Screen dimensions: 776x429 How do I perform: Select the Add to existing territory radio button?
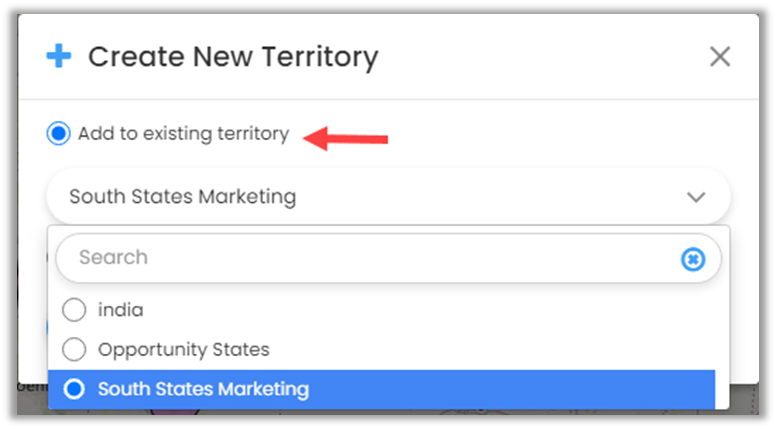tap(58, 134)
